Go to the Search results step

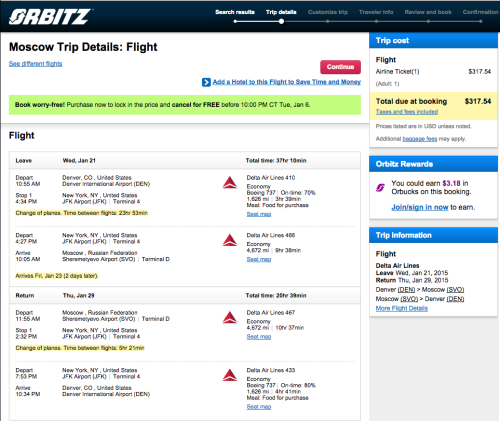[235, 12]
